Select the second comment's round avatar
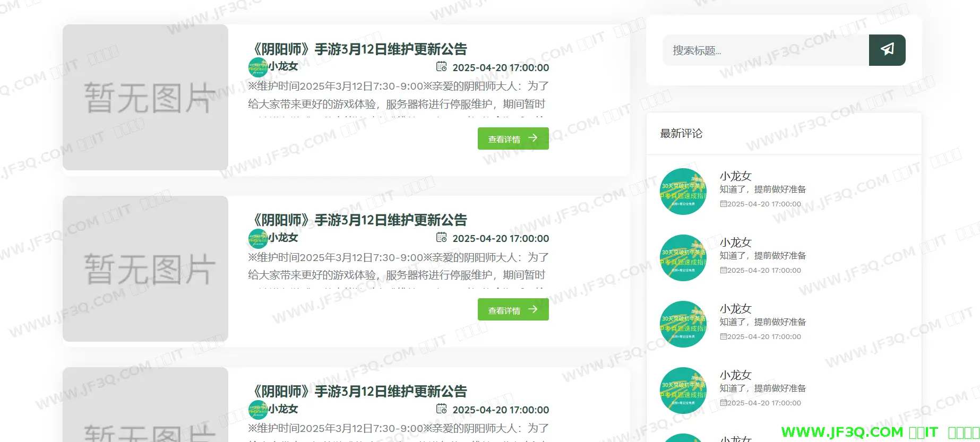Image resolution: width=980 pixels, height=442 pixels. (x=683, y=258)
